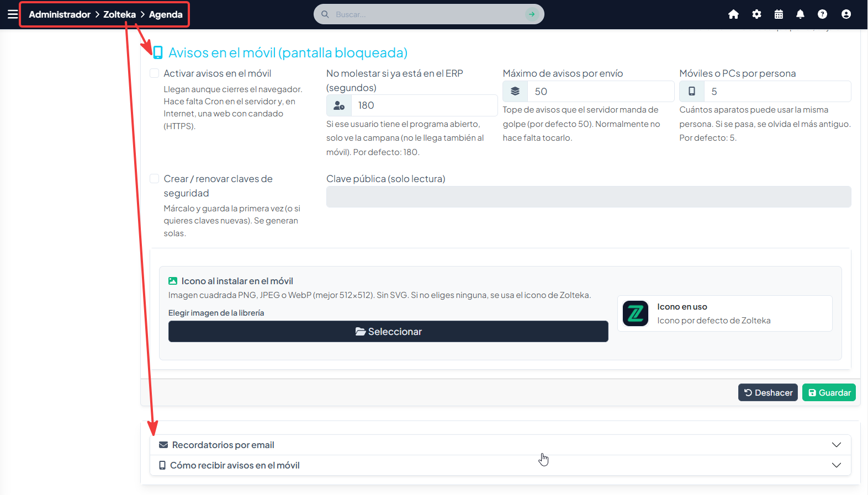Click chevron on Cómo recibir avisos row
Viewport: 868px width, 495px height.
pyautogui.click(x=837, y=465)
